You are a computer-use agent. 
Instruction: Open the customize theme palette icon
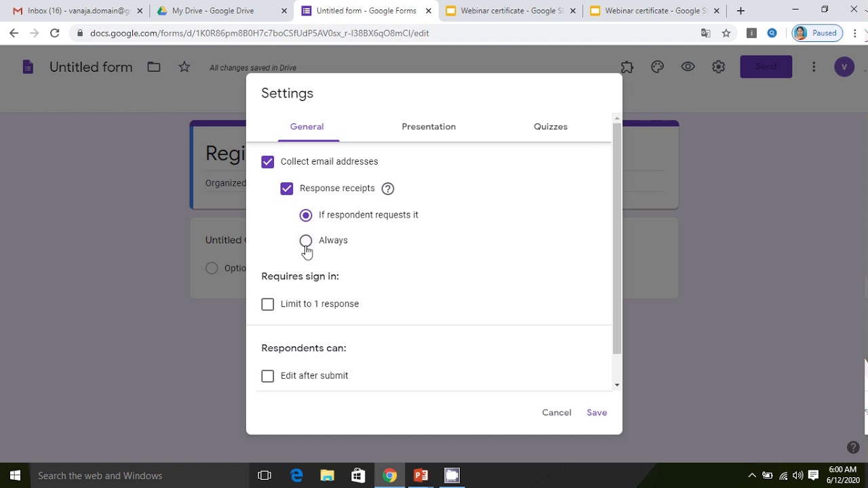point(657,66)
